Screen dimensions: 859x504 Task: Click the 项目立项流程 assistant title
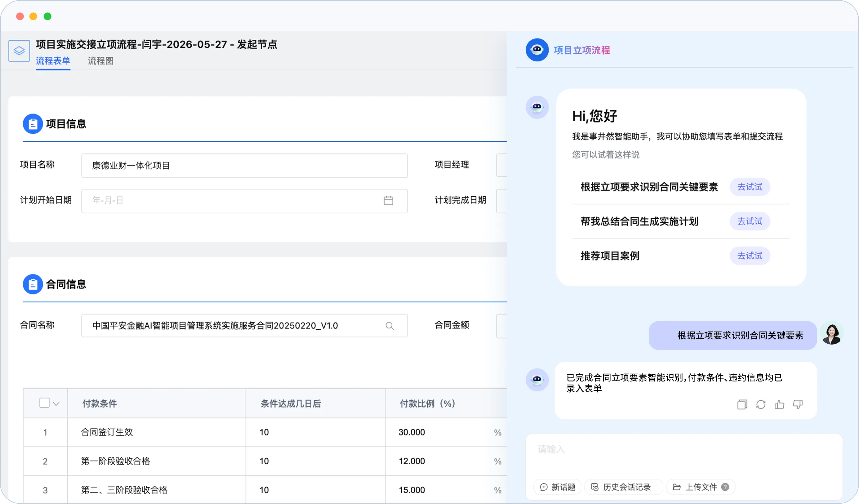tap(582, 50)
